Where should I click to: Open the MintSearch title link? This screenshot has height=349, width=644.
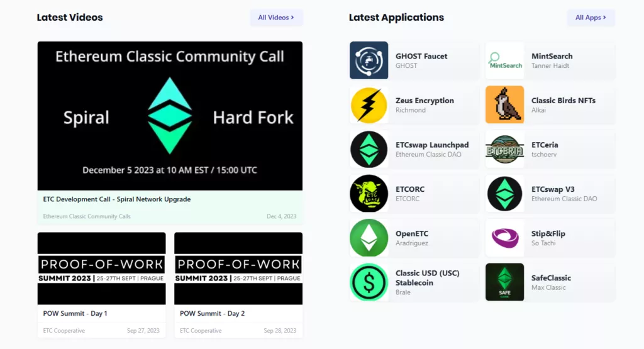point(552,56)
